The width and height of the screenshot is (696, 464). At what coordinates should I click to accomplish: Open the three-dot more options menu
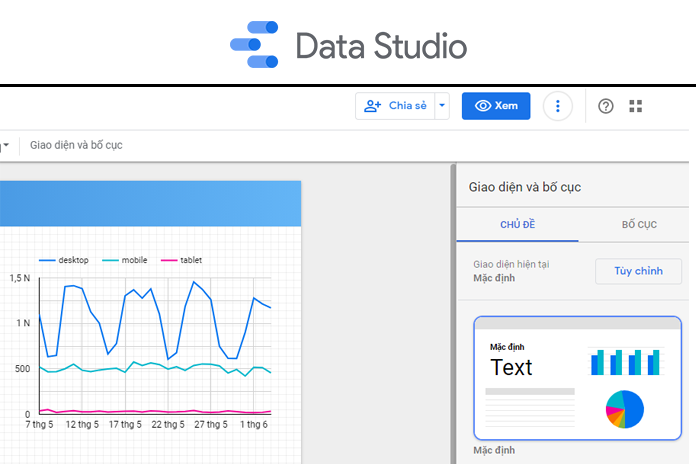click(x=558, y=106)
